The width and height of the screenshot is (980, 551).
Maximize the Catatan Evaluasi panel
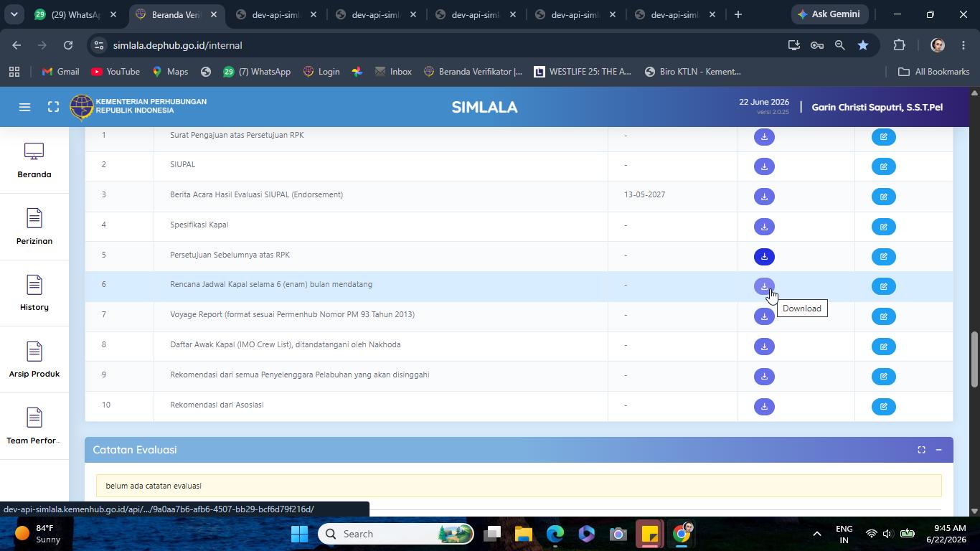pos(921,450)
